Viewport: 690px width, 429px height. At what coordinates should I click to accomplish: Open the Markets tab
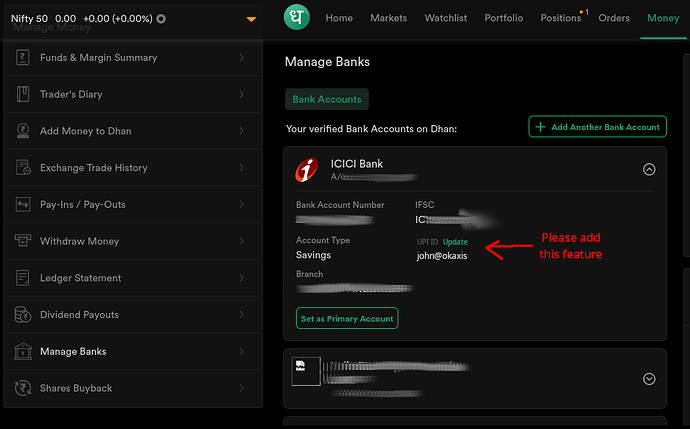(x=389, y=18)
